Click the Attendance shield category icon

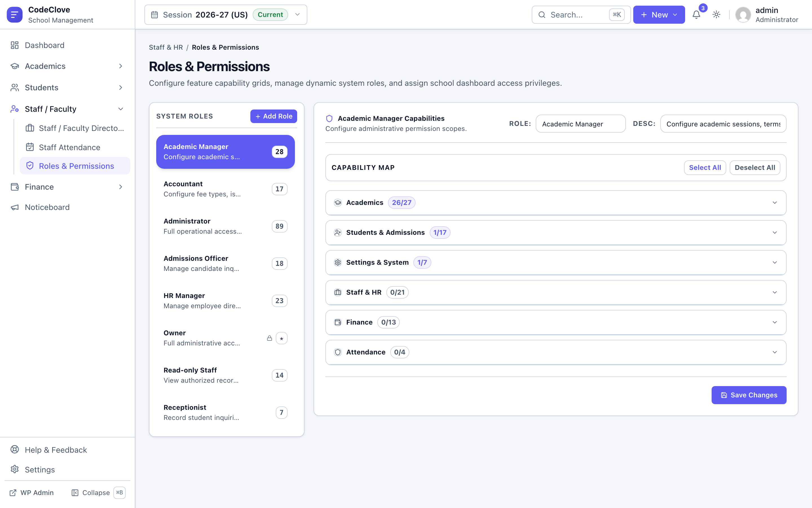pos(337,352)
